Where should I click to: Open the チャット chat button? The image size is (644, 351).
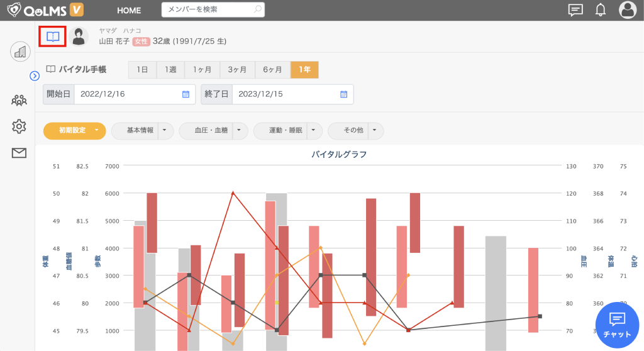tap(616, 324)
